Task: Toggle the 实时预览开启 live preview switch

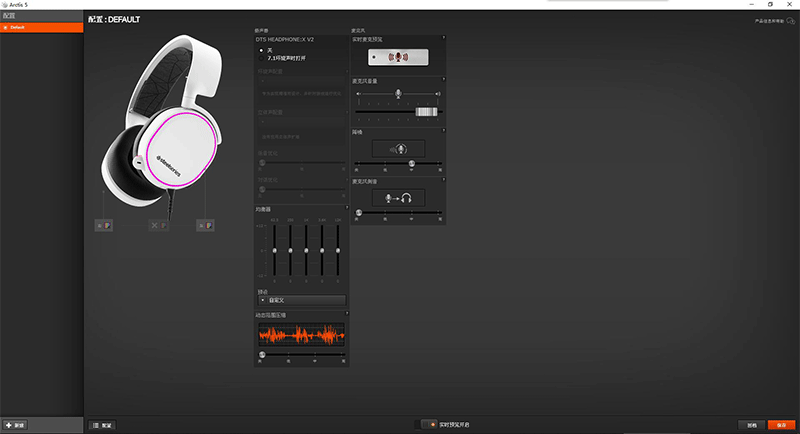Action: pos(429,424)
